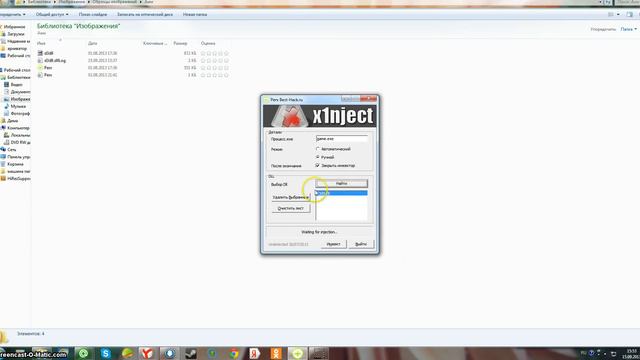Click Удалить выбранное button

tap(291, 197)
